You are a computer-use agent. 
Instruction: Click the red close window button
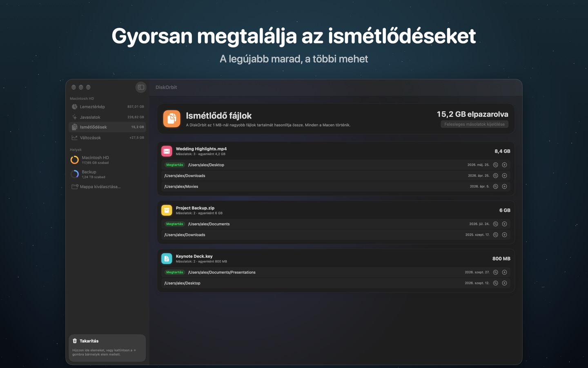[x=73, y=87]
